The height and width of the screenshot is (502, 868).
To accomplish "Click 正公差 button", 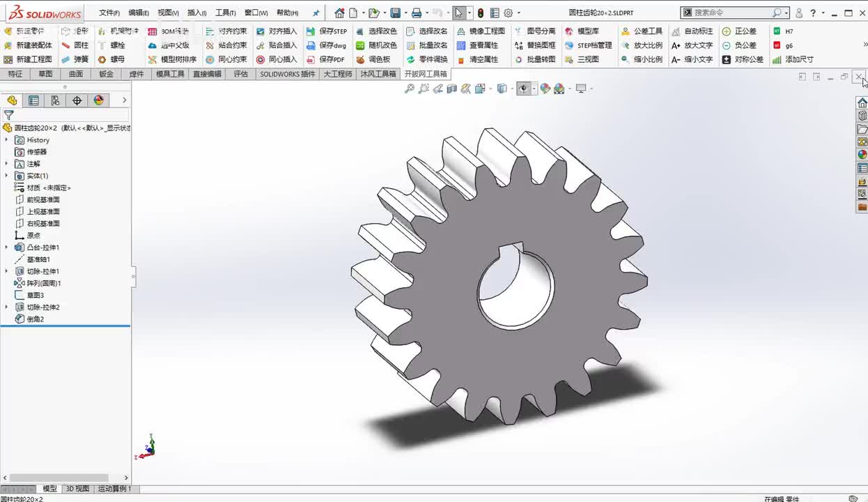I will click(x=739, y=31).
